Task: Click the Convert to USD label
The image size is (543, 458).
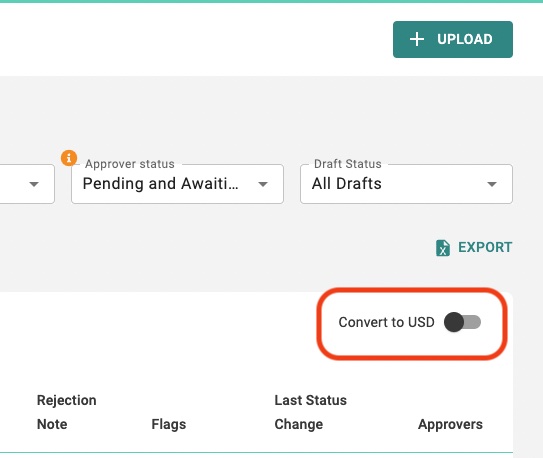Action: click(386, 322)
